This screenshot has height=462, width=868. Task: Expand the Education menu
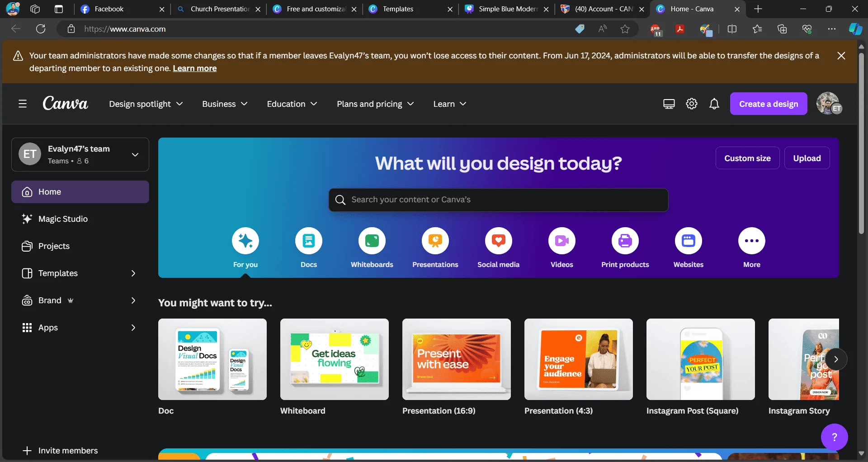click(x=292, y=104)
